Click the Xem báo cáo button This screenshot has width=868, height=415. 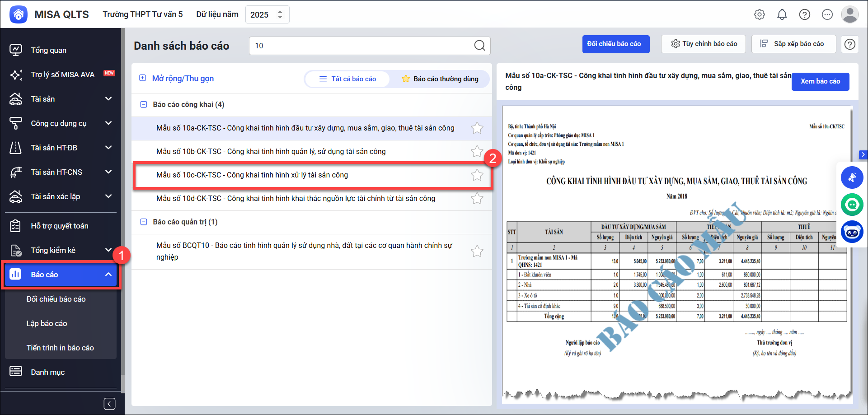(820, 81)
